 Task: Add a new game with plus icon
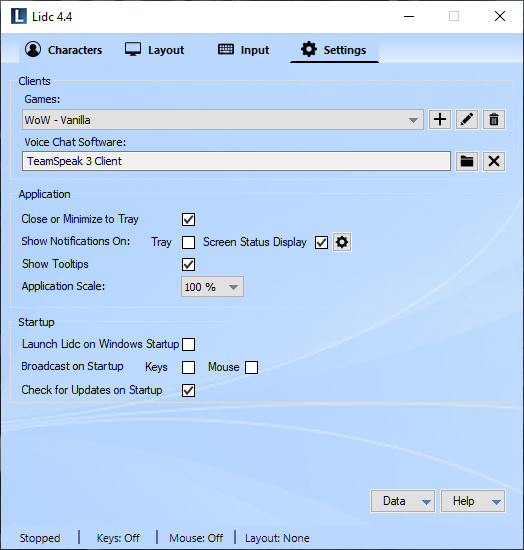(x=439, y=120)
